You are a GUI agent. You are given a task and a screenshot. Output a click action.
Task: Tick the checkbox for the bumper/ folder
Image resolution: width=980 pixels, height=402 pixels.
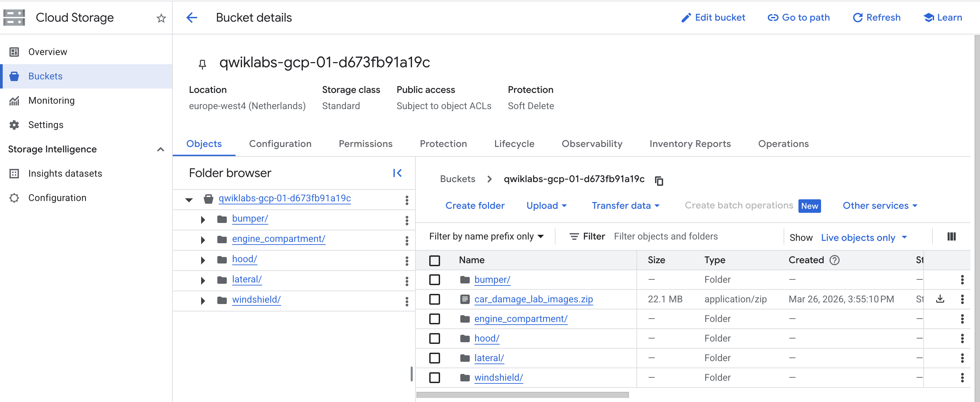434,279
